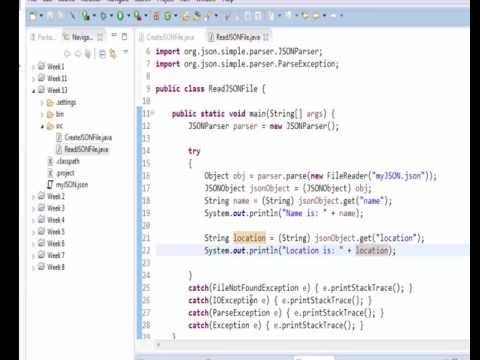The image size is (480, 360).
Task: Click 'ParseException' in catch on line 27
Action: click(241, 313)
